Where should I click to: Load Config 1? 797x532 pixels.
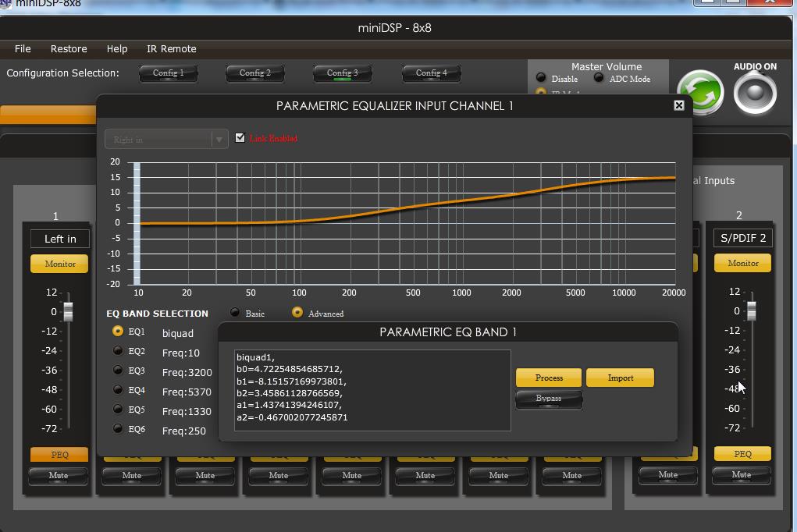[x=169, y=73]
